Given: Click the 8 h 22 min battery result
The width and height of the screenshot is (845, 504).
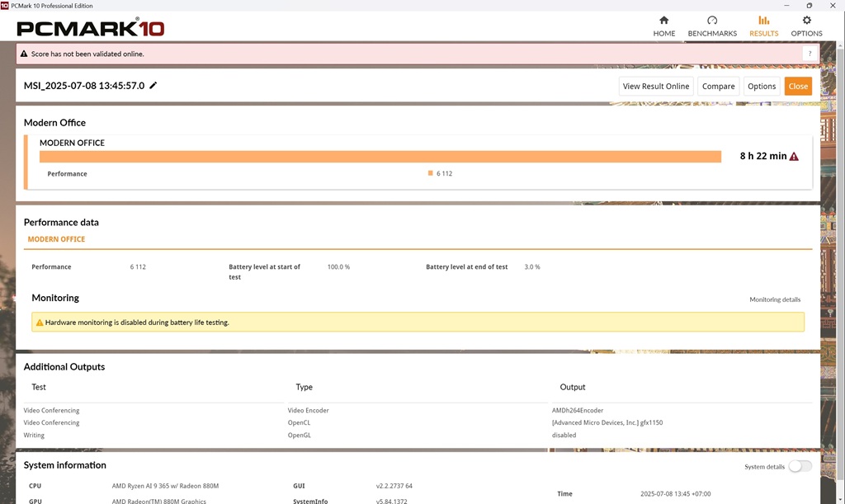Looking at the screenshot, I should coord(763,156).
